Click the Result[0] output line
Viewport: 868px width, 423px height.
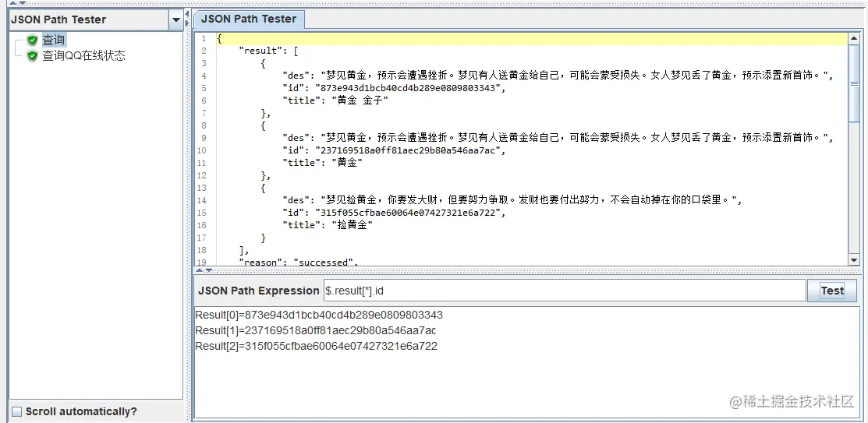319,315
